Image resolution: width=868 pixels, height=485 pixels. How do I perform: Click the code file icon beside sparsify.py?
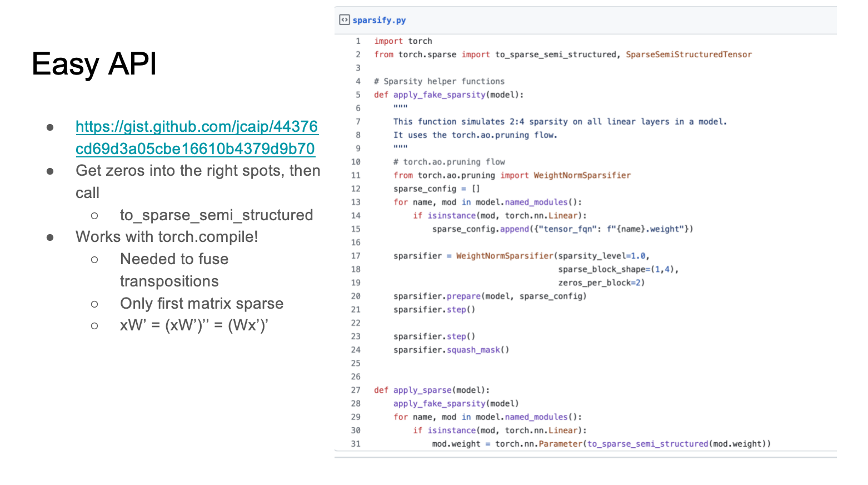pos(345,20)
